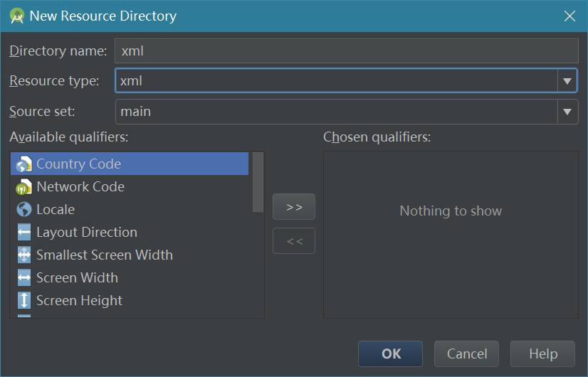Select the Screen Height qualifier entry
Screen dimensions: 588x377
point(79,301)
